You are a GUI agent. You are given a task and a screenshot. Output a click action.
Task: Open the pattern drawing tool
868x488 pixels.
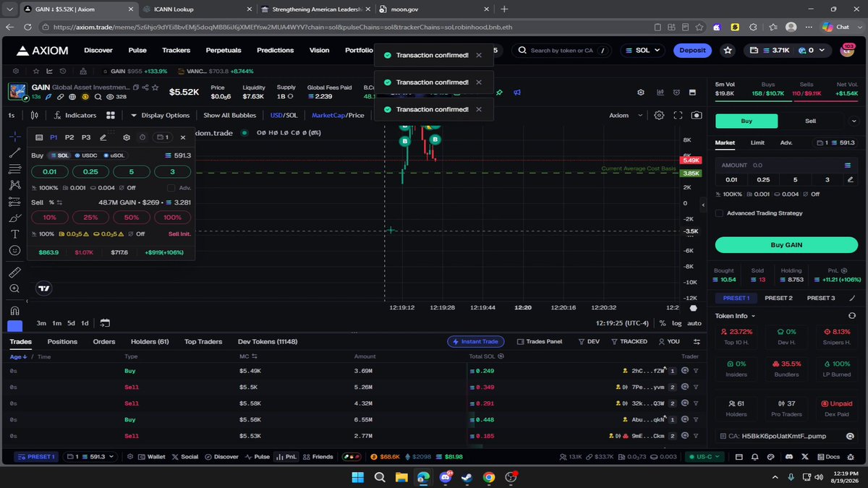[14, 185]
